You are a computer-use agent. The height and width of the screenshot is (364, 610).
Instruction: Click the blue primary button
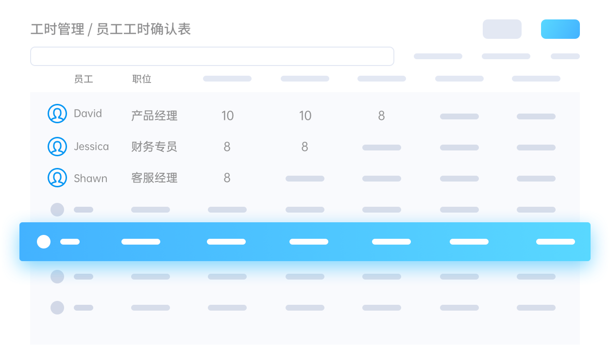560,29
